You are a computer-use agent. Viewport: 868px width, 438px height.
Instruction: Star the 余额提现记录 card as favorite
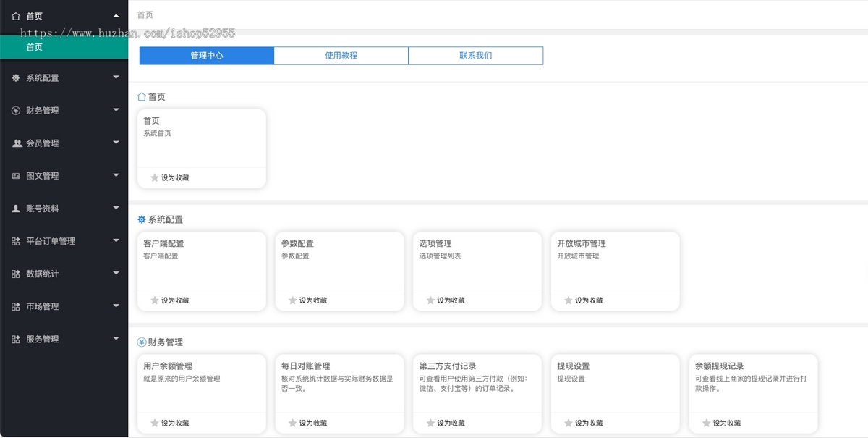(x=707, y=423)
